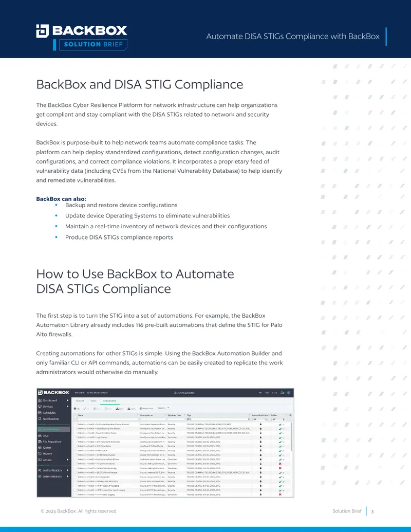Click the 'Solution Brief' footer label
The width and height of the screenshot is (411, 532).
347,511
